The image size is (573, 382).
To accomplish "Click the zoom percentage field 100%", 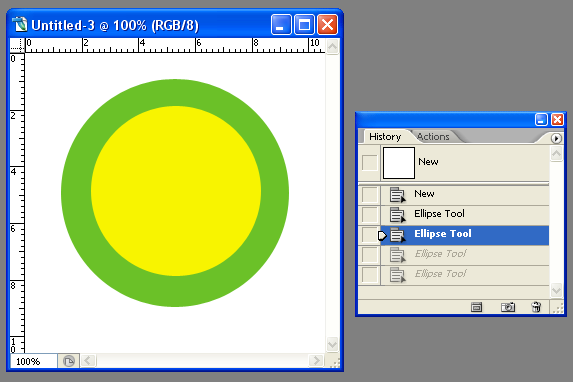I will tap(34, 362).
